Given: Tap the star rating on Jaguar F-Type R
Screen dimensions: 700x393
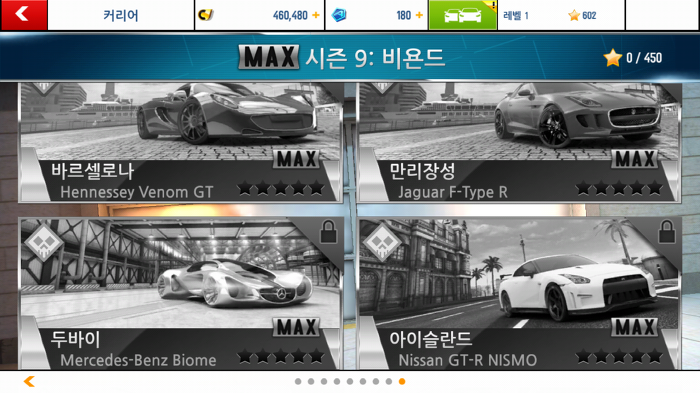Looking at the screenshot, I should [x=619, y=188].
